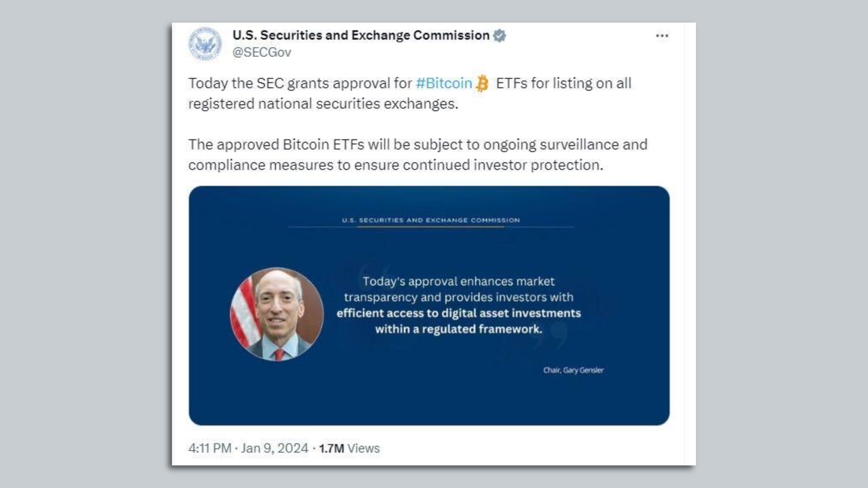The width and height of the screenshot is (868, 488).
Task: Click the SEC seal profile avatar
Action: click(x=205, y=44)
